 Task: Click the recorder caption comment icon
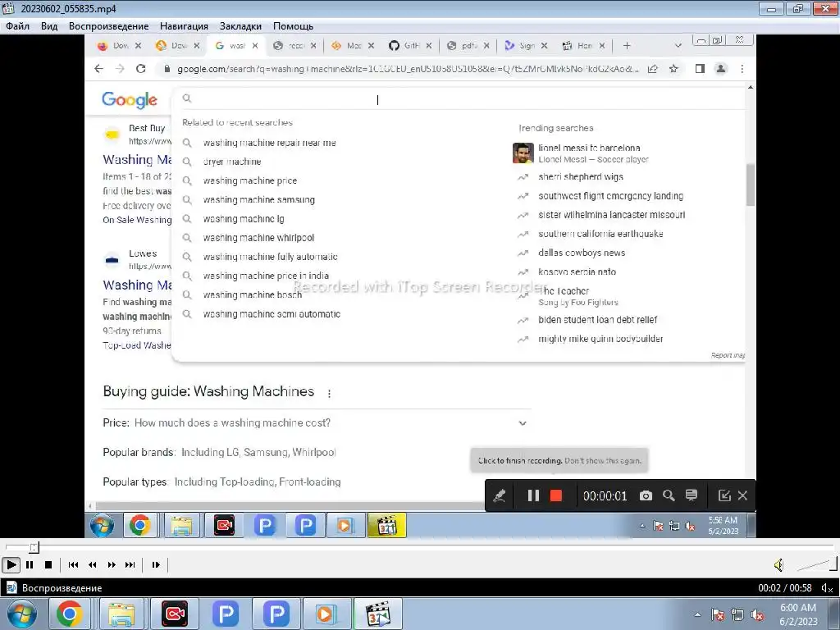(691, 495)
